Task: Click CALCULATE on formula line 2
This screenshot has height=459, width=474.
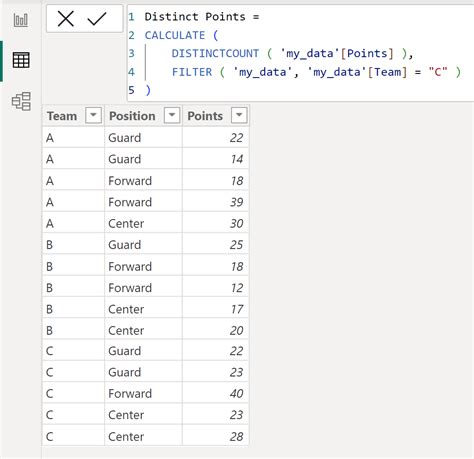Action: coord(175,35)
